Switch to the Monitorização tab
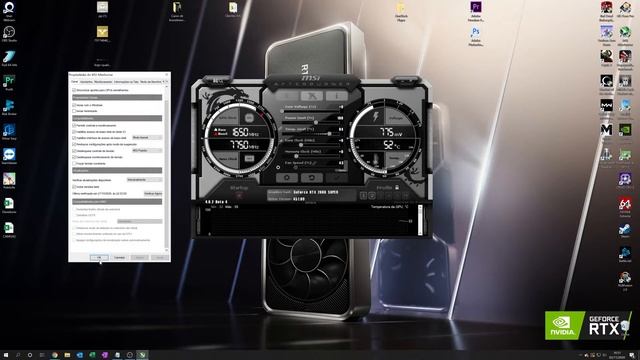Screen dimensions: 640x360 click(103, 82)
